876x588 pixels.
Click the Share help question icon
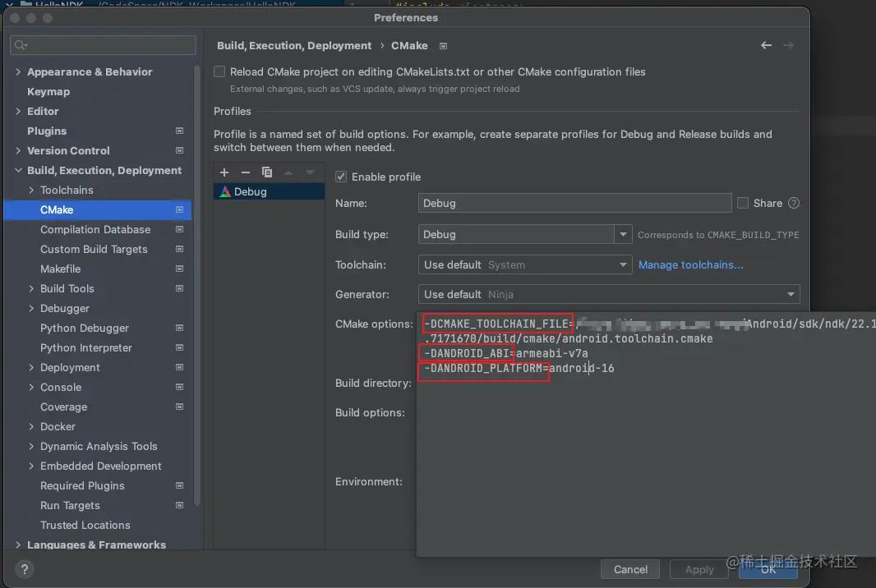point(793,204)
